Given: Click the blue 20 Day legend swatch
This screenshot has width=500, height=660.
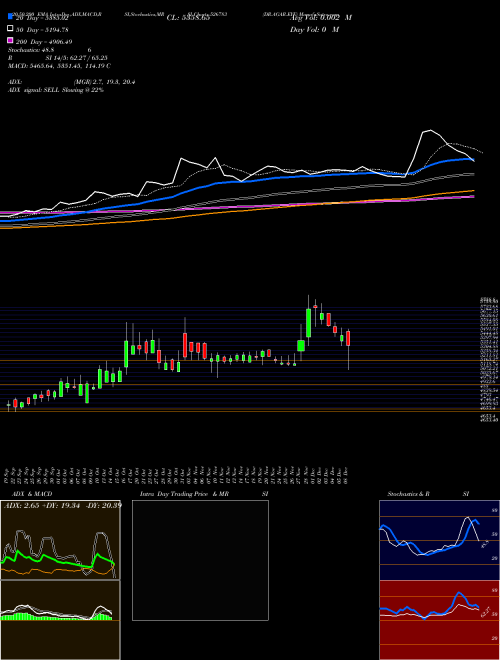Looking at the screenshot, I should tap(10, 16).
